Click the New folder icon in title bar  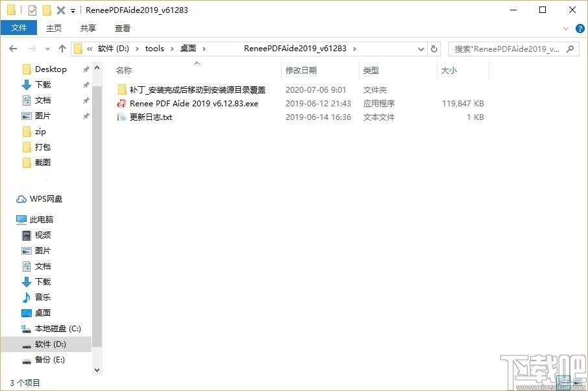tap(47, 10)
